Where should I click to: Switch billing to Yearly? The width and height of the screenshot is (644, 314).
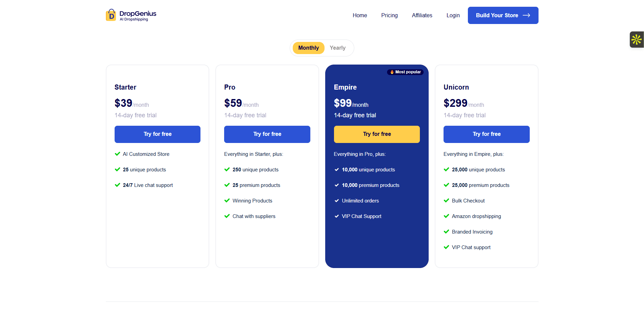(337, 48)
